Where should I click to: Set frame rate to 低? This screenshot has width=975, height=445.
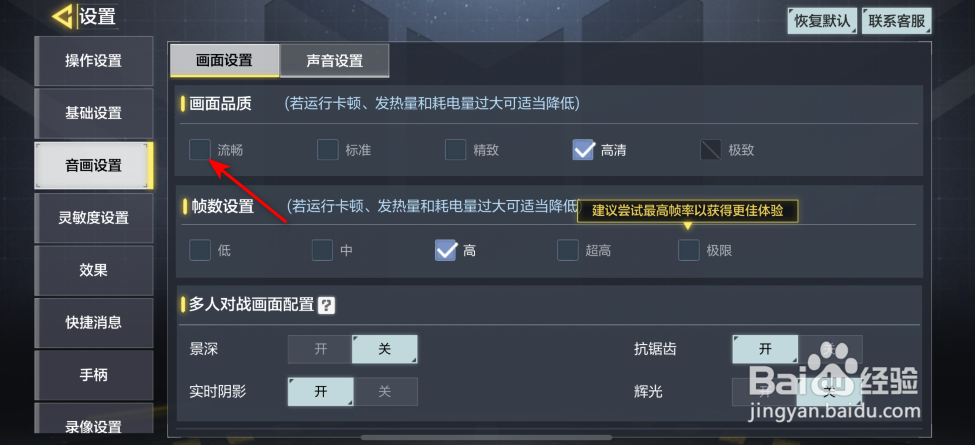pos(200,250)
